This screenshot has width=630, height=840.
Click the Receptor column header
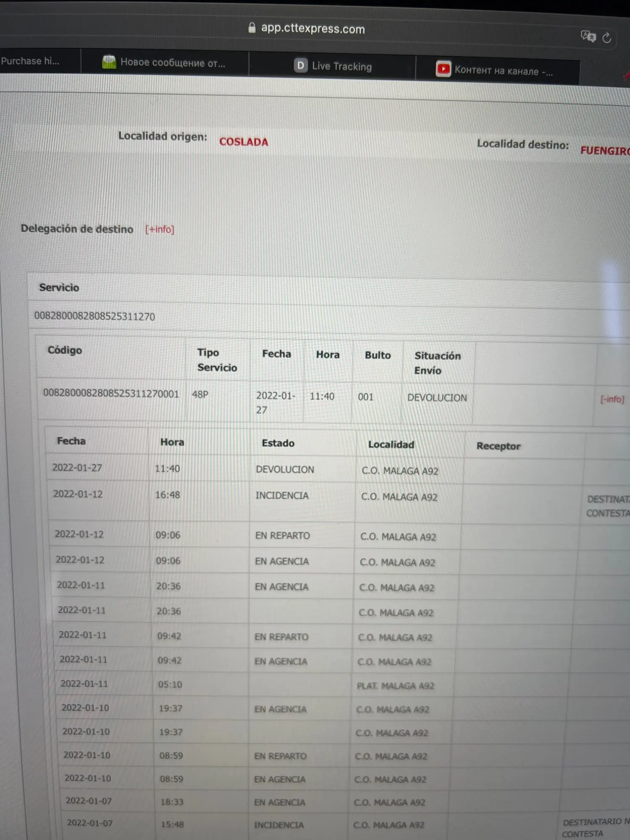pos(498,446)
